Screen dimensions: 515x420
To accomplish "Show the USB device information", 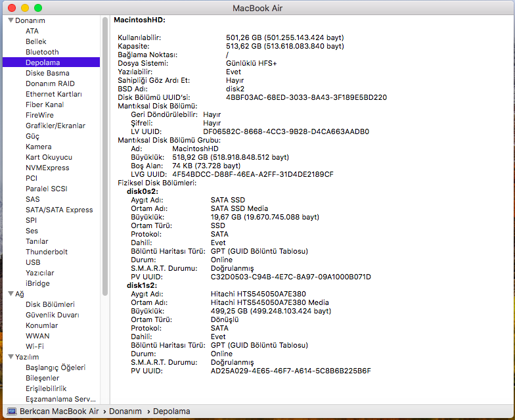I will coord(33,262).
